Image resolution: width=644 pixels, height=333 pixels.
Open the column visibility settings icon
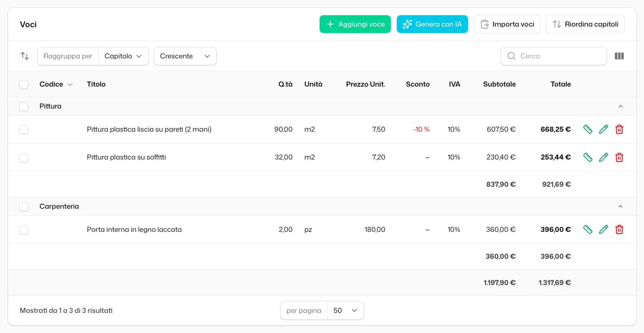tap(619, 56)
